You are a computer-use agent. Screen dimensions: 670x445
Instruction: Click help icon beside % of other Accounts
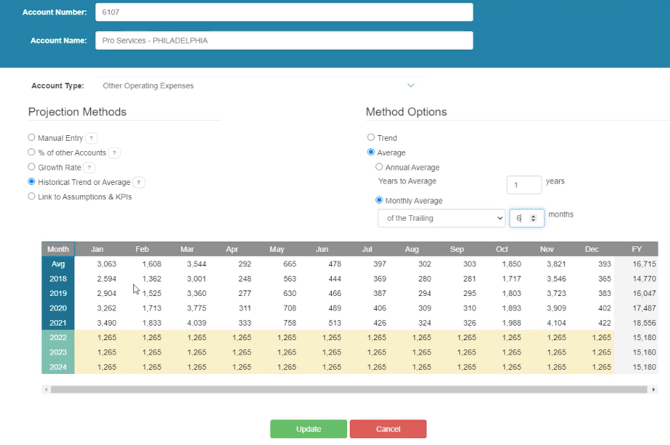[115, 153]
